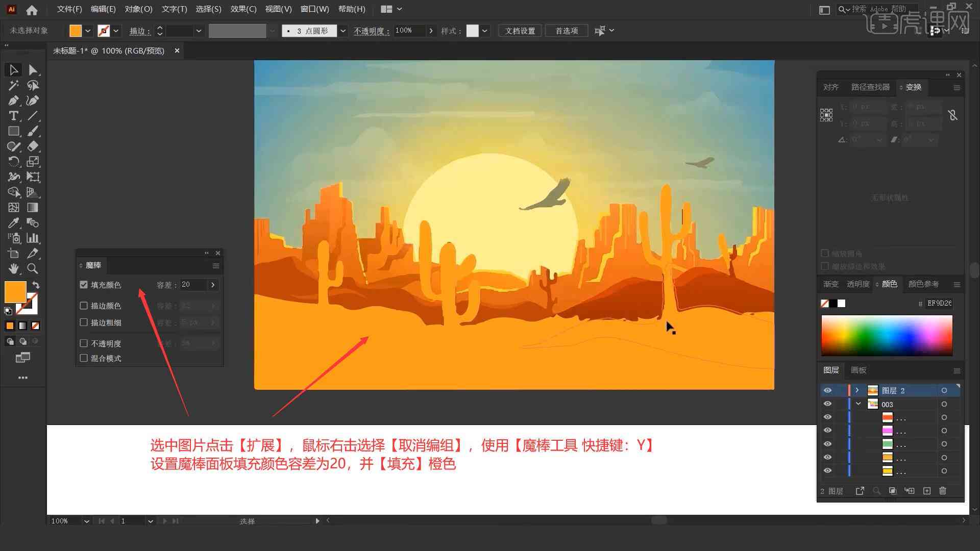Viewport: 980px width, 551px height.
Task: Toggle visibility of 图层 2
Action: click(827, 390)
